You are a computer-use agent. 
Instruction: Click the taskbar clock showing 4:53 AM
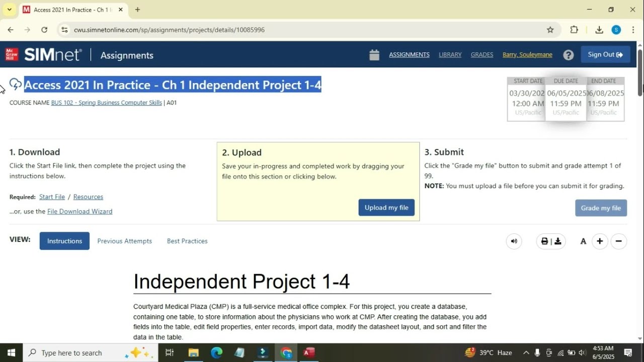(603, 352)
